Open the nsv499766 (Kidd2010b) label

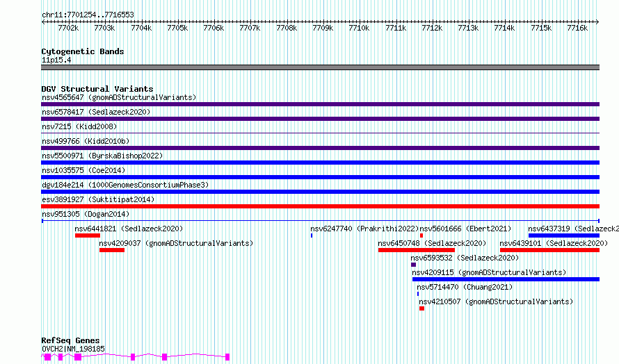[86, 141]
